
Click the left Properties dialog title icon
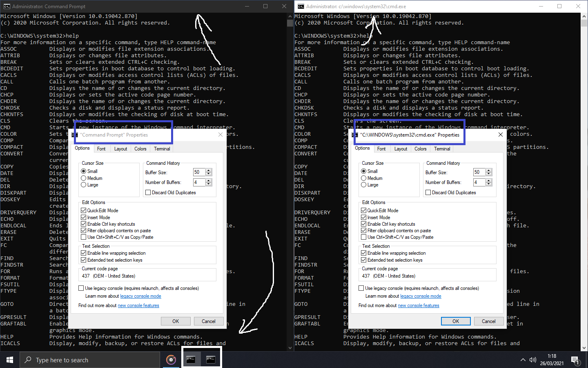pos(75,135)
